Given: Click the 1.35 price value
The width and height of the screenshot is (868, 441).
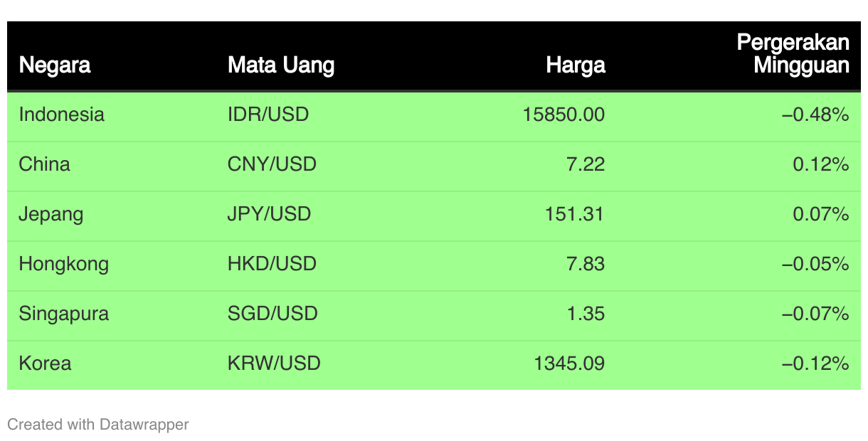Looking at the screenshot, I should [586, 314].
